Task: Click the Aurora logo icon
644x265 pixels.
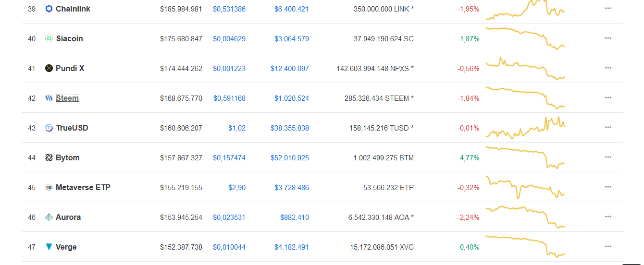Action: coord(49,217)
